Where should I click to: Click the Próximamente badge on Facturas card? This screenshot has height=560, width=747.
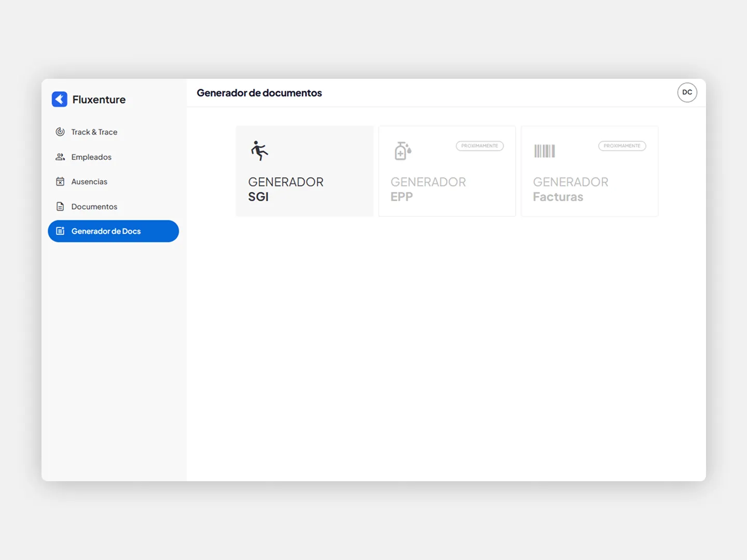pyautogui.click(x=622, y=146)
